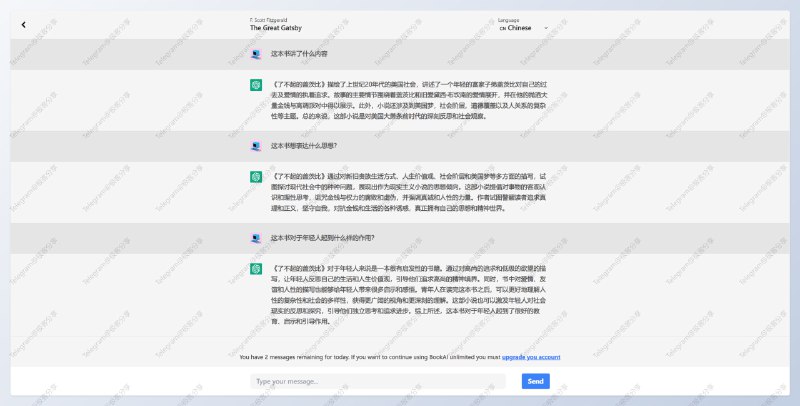Click the ChatGPT icon beside the reply mentioning 启发性的书籍
This screenshot has height=406, width=800.
pos(256,269)
